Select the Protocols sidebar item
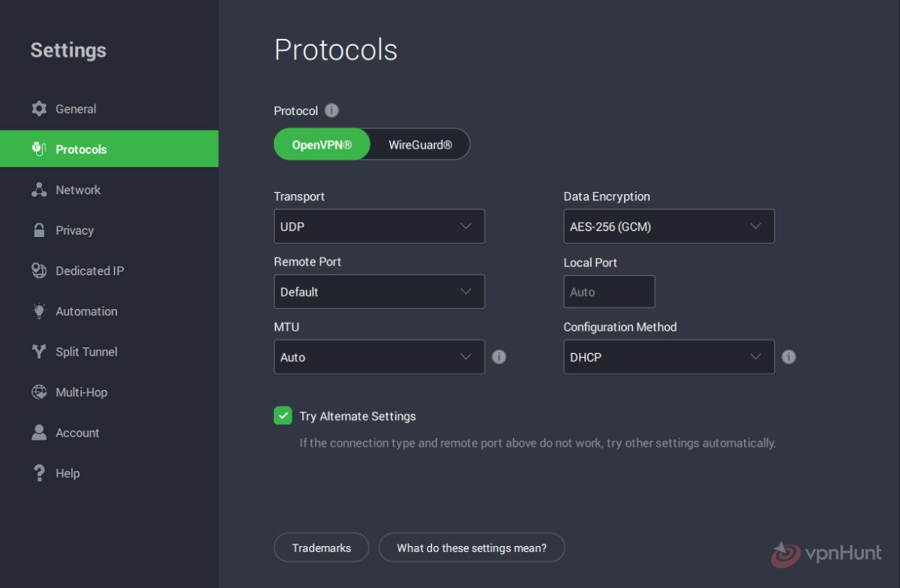Viewport: 900px width, 588px height. pos(109,149)
